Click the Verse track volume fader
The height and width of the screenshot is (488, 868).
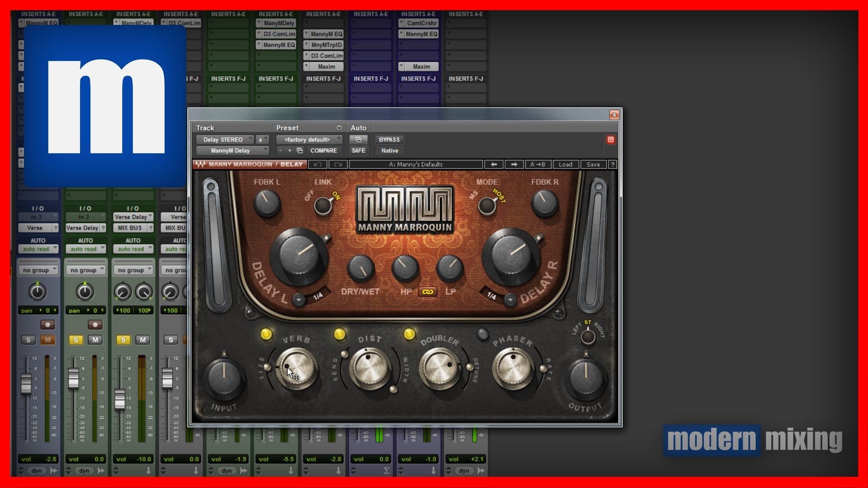(26, 383)
